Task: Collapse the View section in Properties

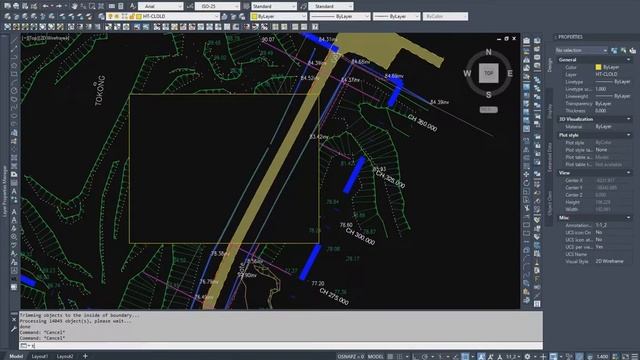Action: (629, 173)
